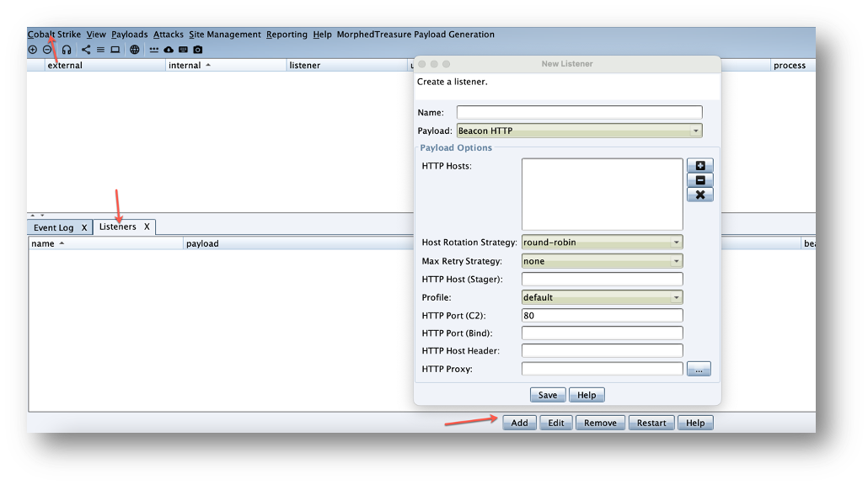The width and height of the screenshot is (868, 485).
Task: Open Max Retry Strategy dropdown
Action: 602,261
